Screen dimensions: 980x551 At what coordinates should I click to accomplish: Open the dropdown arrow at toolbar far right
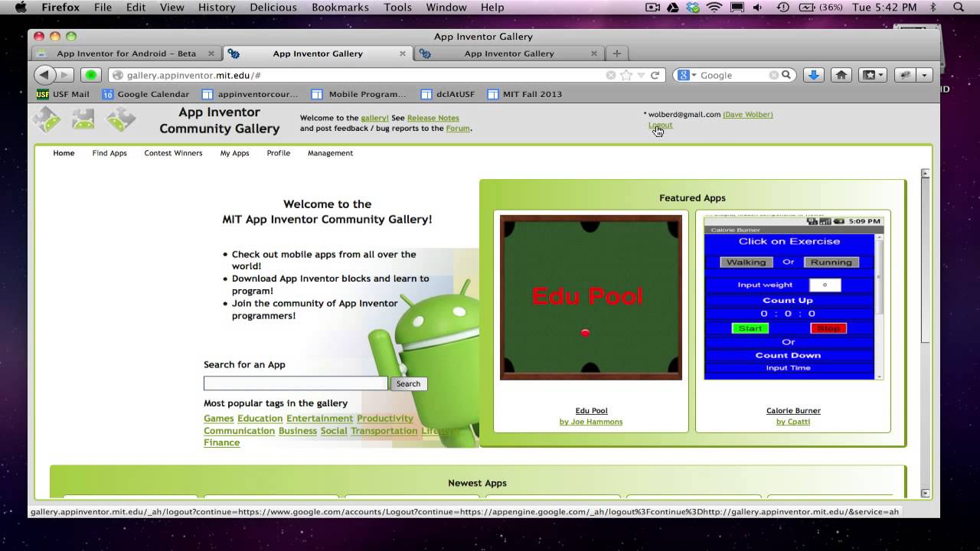[x=925, y=75]
